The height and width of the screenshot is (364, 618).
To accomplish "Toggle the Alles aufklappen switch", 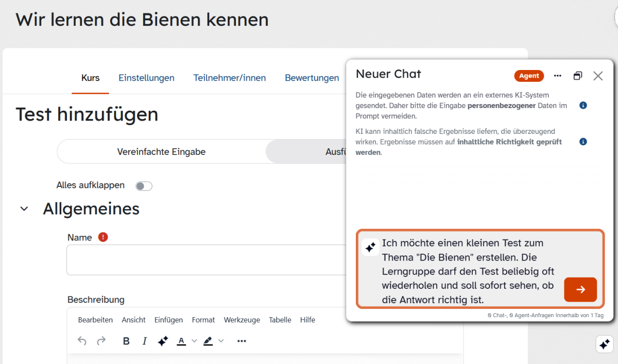I will tap(144, 186).
